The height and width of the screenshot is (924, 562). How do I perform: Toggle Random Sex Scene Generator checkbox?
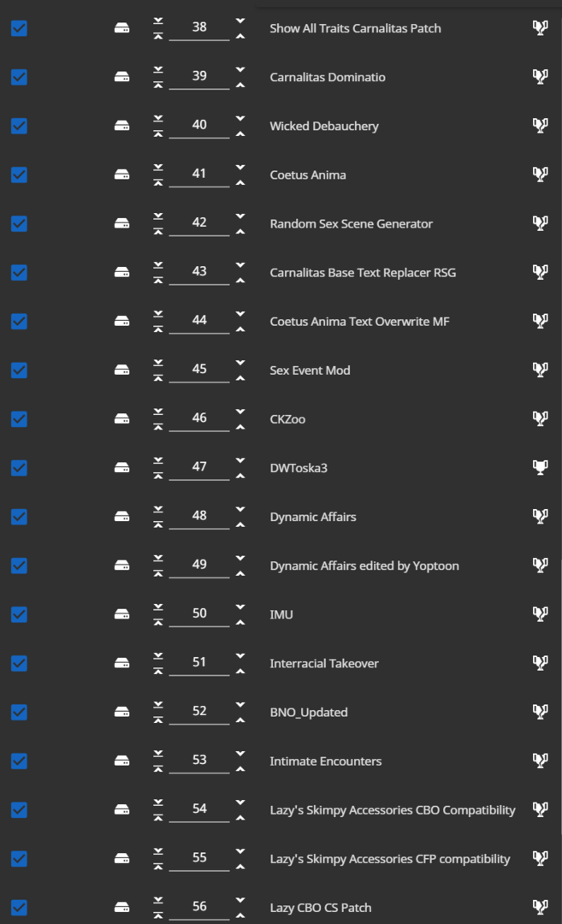pos(19,224)
